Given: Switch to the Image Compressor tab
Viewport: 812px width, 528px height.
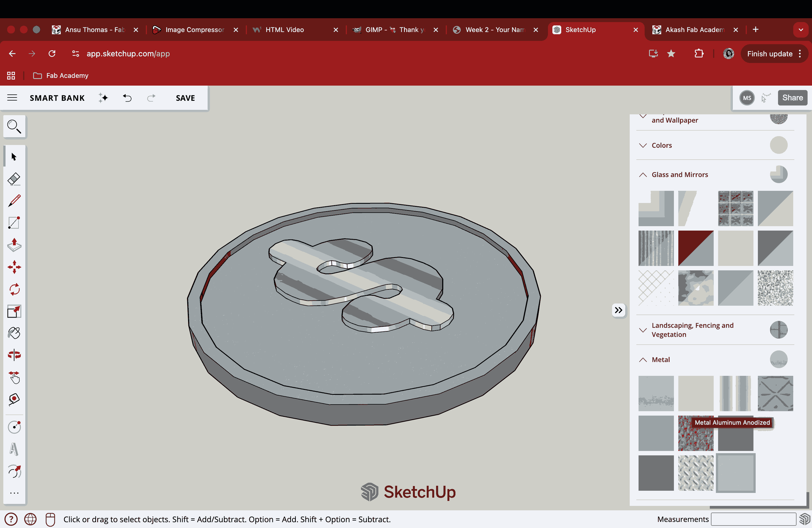Looking at the screenshot, I should (194, 30).
